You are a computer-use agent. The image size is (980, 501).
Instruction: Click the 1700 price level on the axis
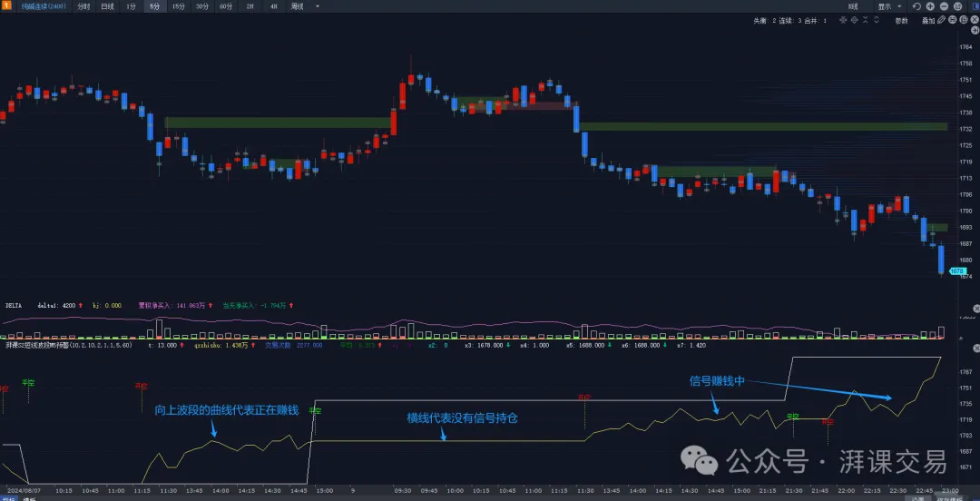(965, 211)
